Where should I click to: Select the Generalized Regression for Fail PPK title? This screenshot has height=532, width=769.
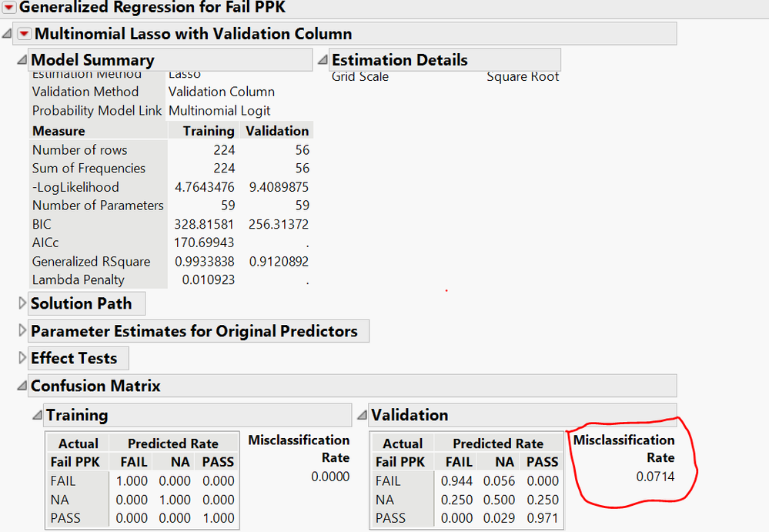pyautogui.click(x=123, y=8)
